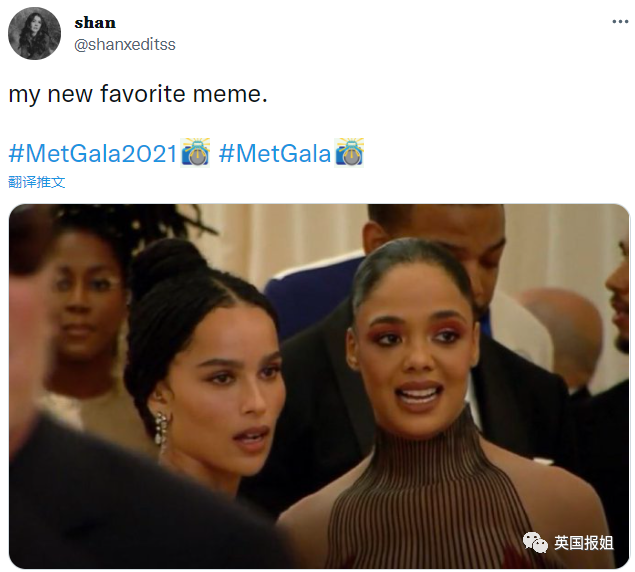This screenshot has width=635, height=572.
Task: Click the camera emoji after #MetGala
Action: pyautogui.click(x=349, y=152)
